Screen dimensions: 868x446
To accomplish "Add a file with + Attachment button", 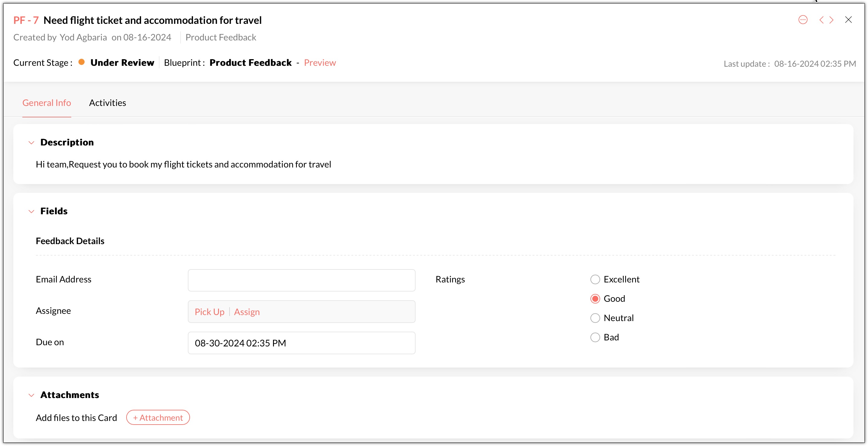I will pos(158,418).
